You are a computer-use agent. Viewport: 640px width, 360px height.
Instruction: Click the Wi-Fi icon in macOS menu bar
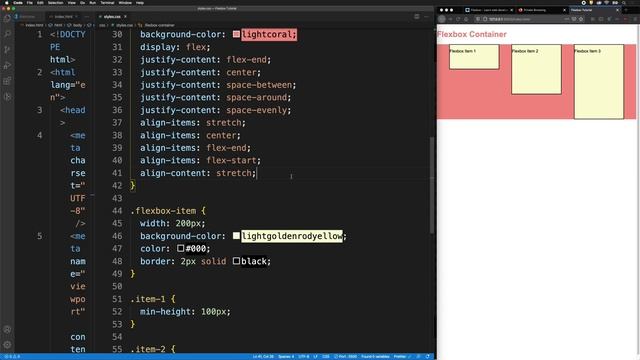point(607,2)
